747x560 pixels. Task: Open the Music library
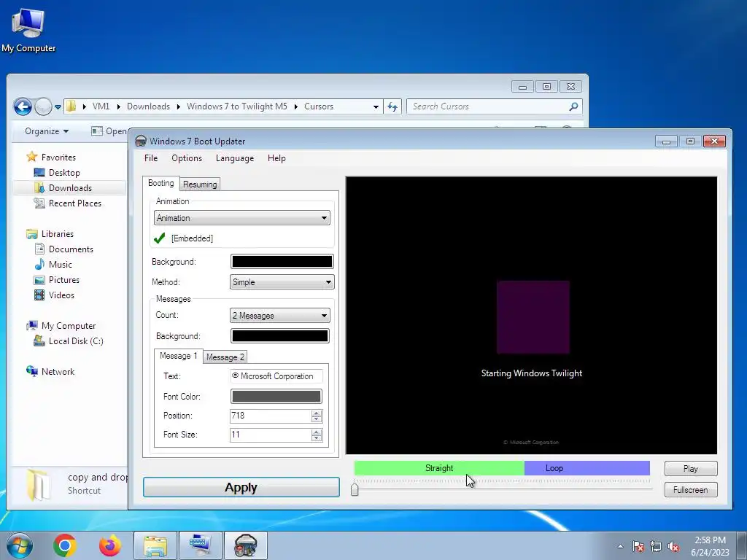tap(60, 264)
